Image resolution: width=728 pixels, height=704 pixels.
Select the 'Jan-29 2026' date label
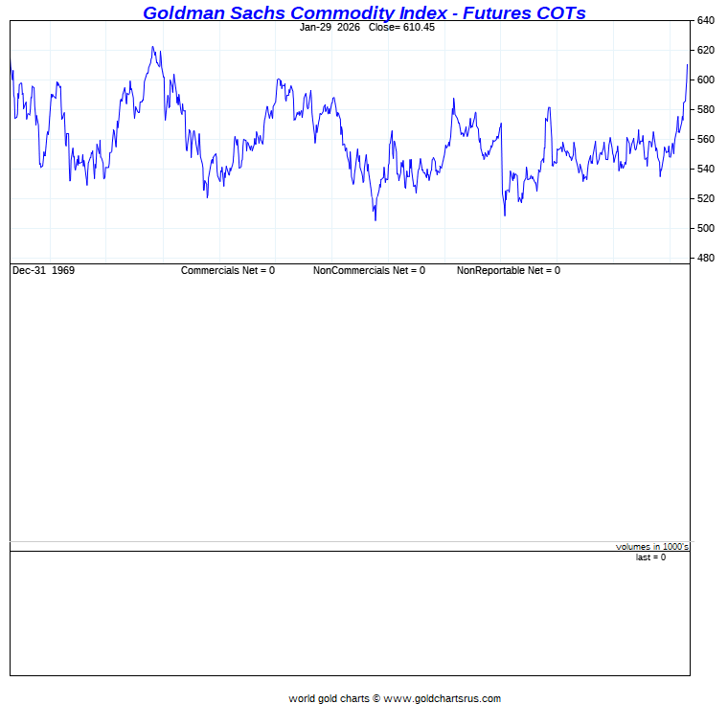tap(330, 27)
